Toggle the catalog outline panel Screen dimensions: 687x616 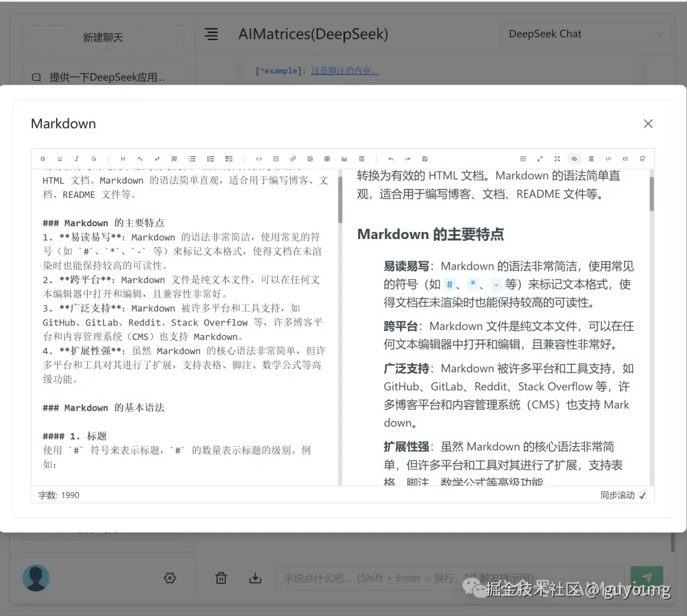(625, 159)
